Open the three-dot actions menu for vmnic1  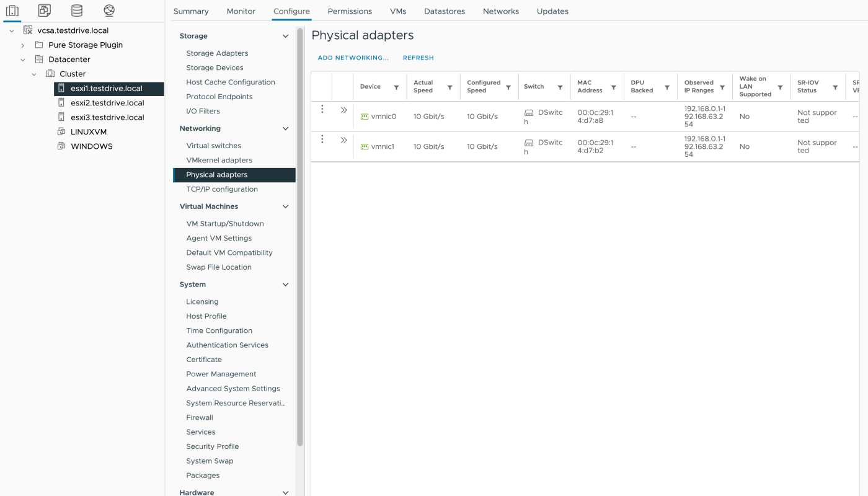[x=322, y=139]
